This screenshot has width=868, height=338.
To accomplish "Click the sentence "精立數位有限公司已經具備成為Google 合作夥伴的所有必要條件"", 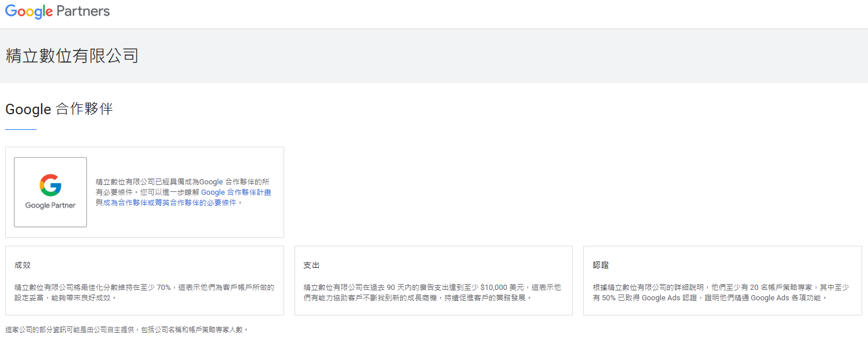I will click(x=183, y=187).
